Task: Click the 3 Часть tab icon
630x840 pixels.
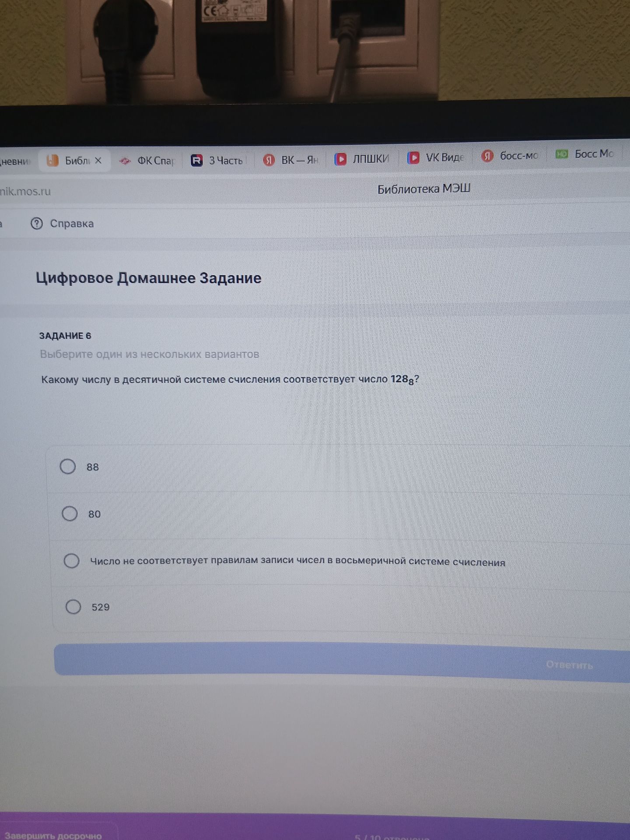Action: [x=197, y=161]
